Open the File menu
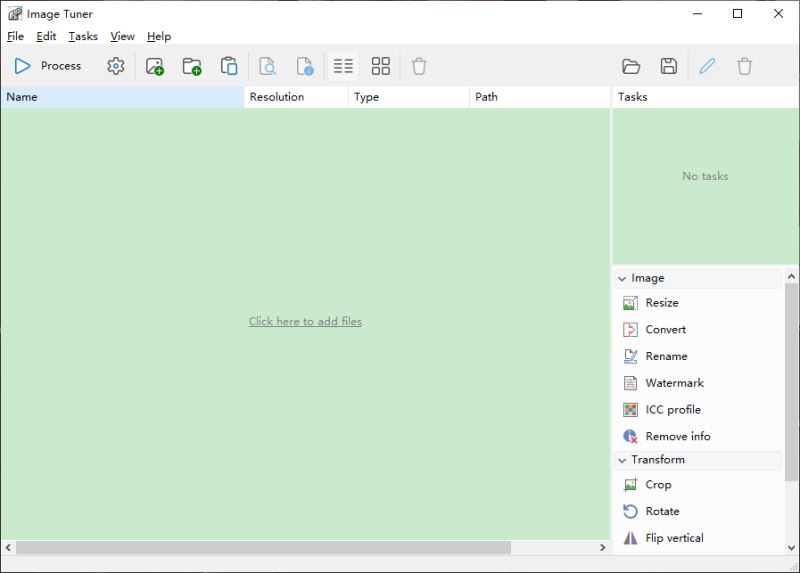The image size is (800, 573). (x=15, y=36)
